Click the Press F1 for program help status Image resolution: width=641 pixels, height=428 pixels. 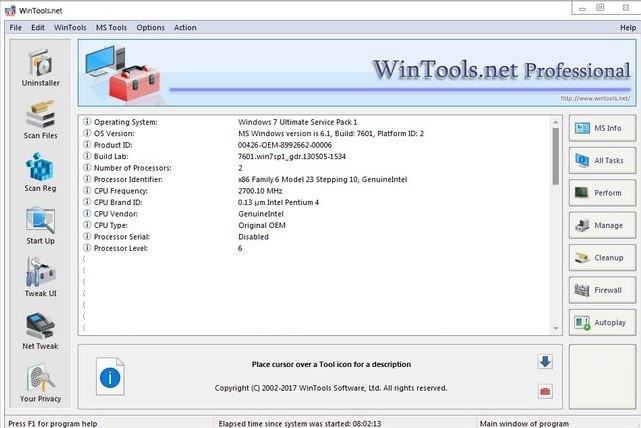(x=53, y=424)
